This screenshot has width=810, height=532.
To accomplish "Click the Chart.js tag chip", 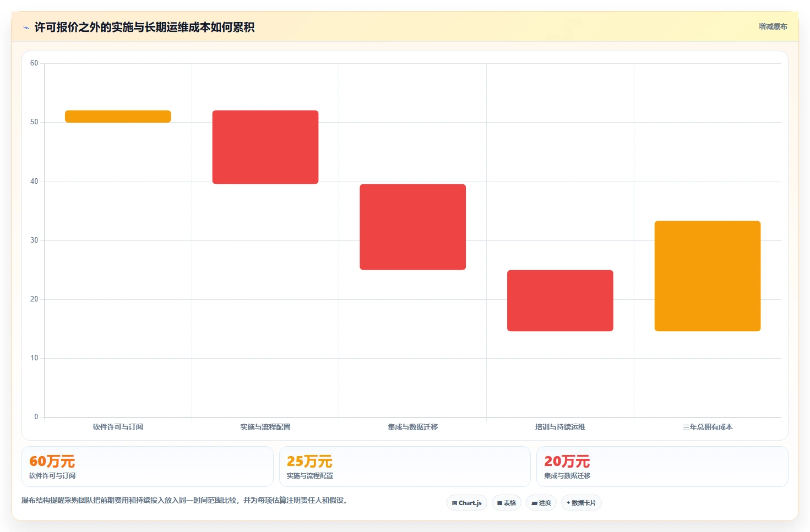I will coord(466,503).
